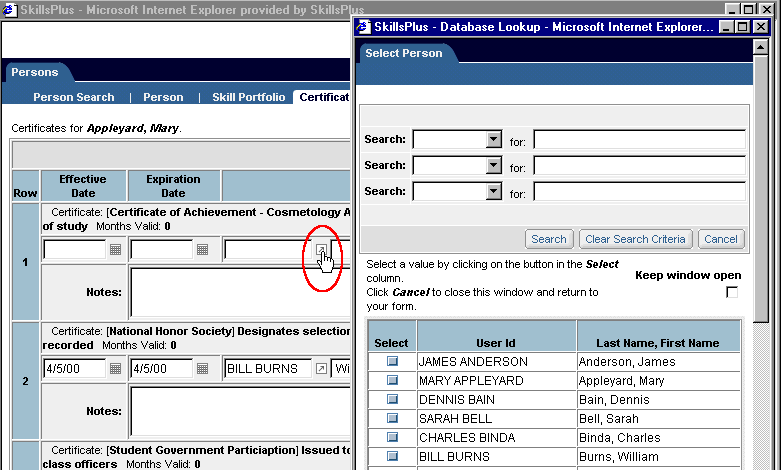The height and width of the screenshot is (470, 781).
Task: Open calendar for row 1 expiration date
Action: [202, 249]
